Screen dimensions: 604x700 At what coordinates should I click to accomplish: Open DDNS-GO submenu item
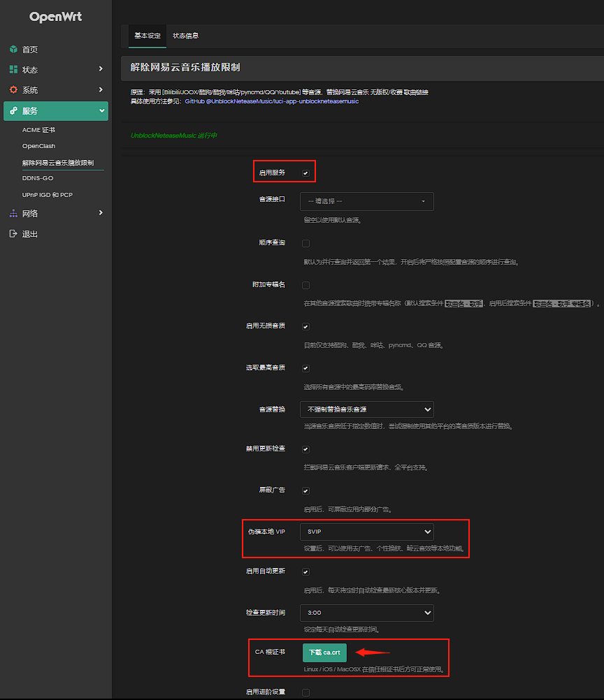38,178
